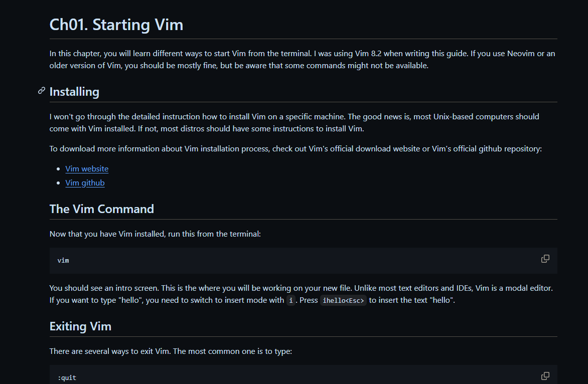Click the inline code ihello<Esc>
Viewport: 588px width, 384px height.
343,300
